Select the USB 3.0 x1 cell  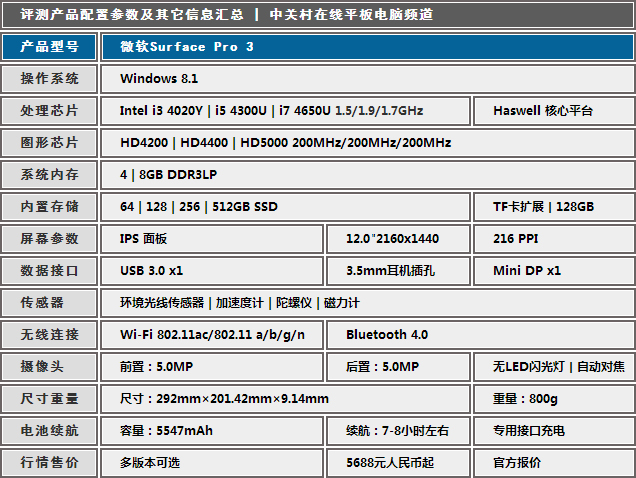pyautogui.click(x=212, y=271)
